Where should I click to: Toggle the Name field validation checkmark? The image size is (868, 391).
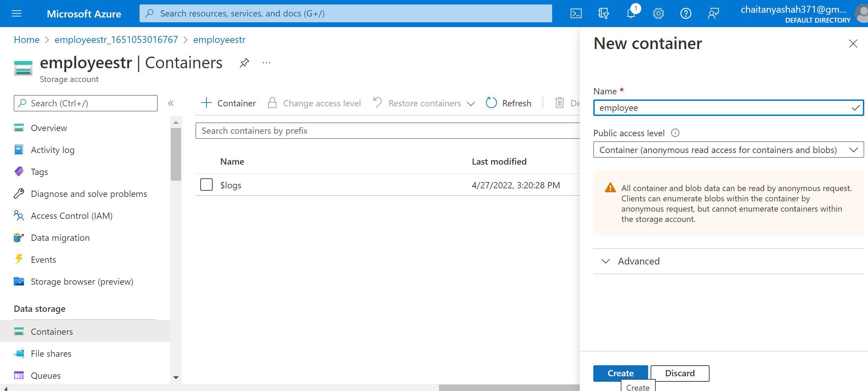tap(854, 107)
